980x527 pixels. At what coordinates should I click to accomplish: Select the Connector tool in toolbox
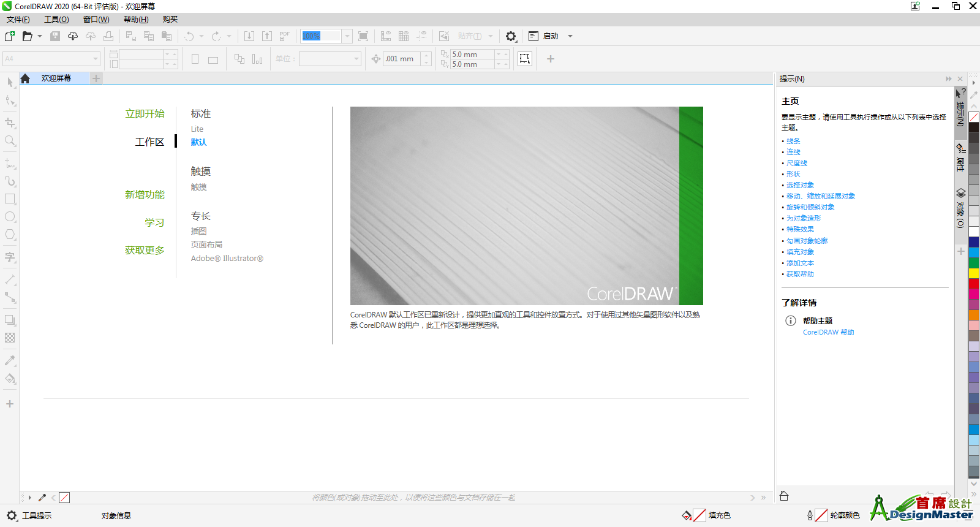click(10, 298)
